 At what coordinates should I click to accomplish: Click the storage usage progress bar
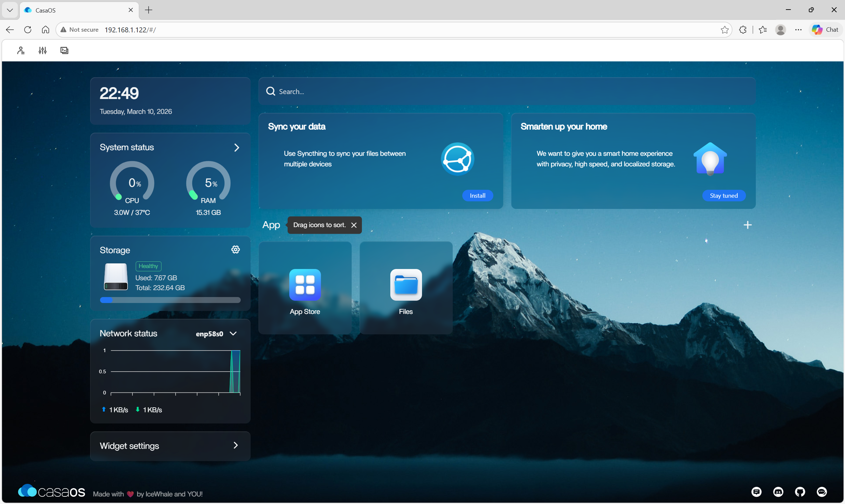(x=170, y=300)
